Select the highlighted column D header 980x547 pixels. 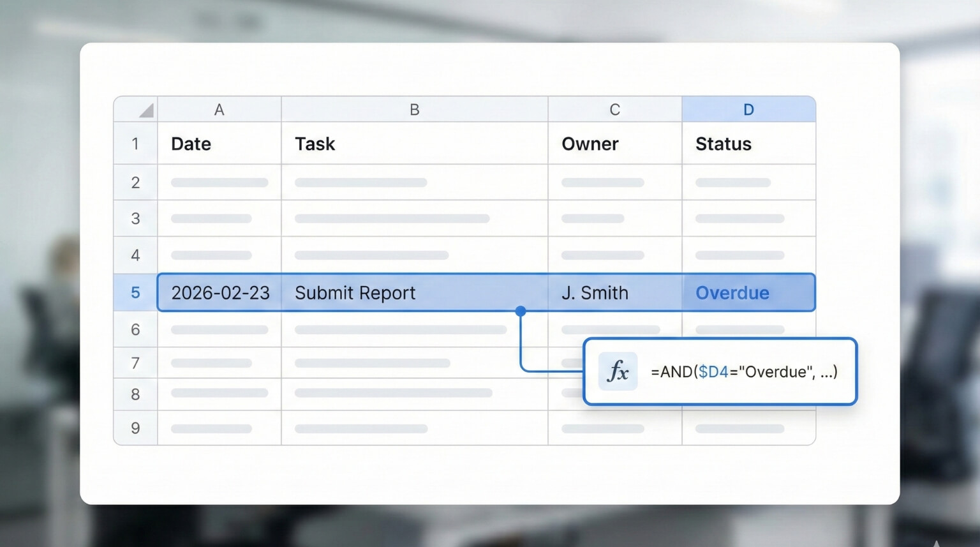[x=748, y=110]
